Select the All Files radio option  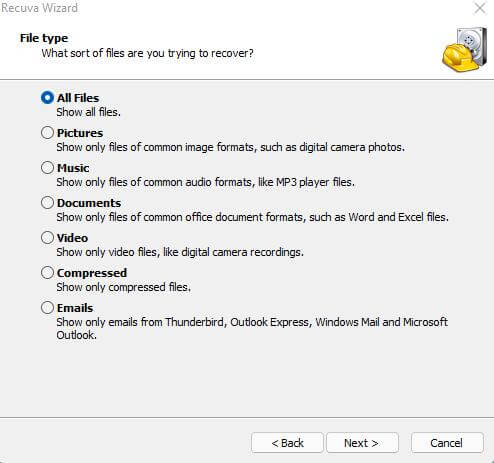(47, 98)
